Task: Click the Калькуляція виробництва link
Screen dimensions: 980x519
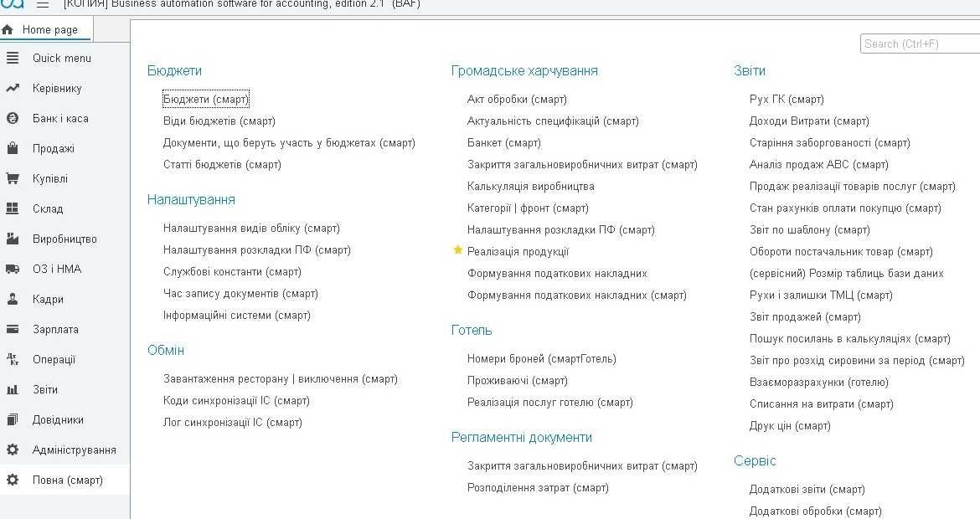Action: click(x=530, y=187)
